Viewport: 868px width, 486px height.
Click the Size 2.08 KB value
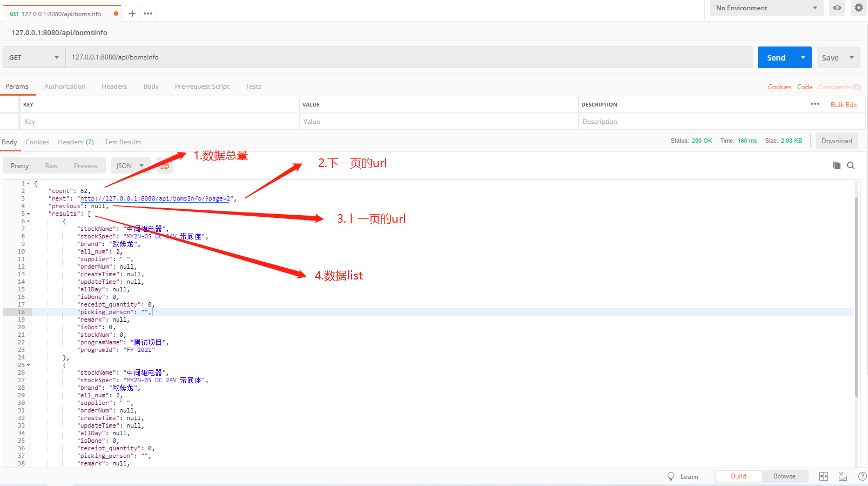[x=791, y=141]
